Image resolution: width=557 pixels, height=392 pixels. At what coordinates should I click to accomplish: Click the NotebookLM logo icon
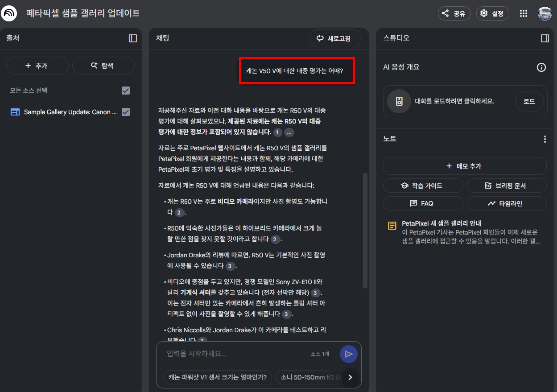click(x=9, y=13)
